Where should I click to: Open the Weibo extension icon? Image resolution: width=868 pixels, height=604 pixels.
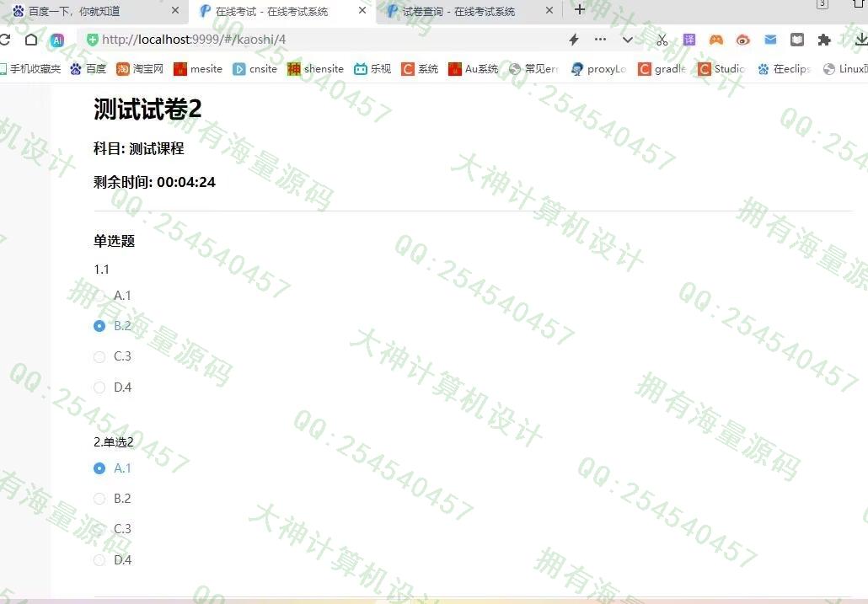pyautogui.click(x=743, y=40)
